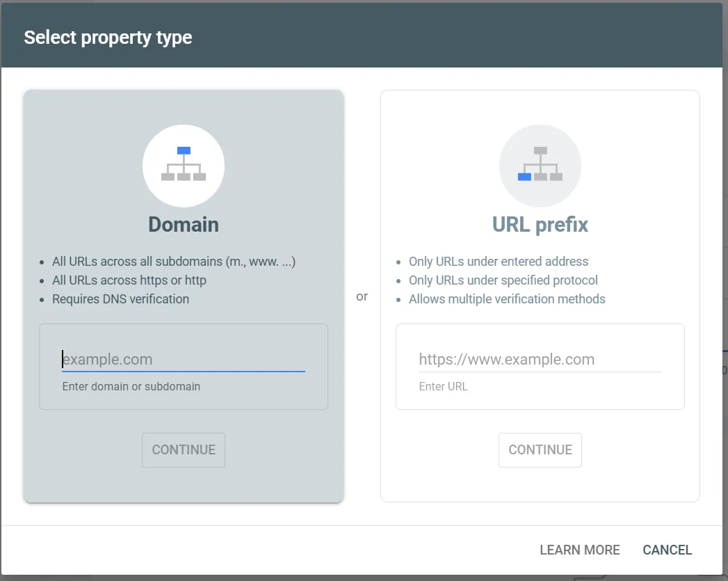The width and height of the screenshot is (728, 581).
Task: Click the Domain card heading
Action: point(183,224)
